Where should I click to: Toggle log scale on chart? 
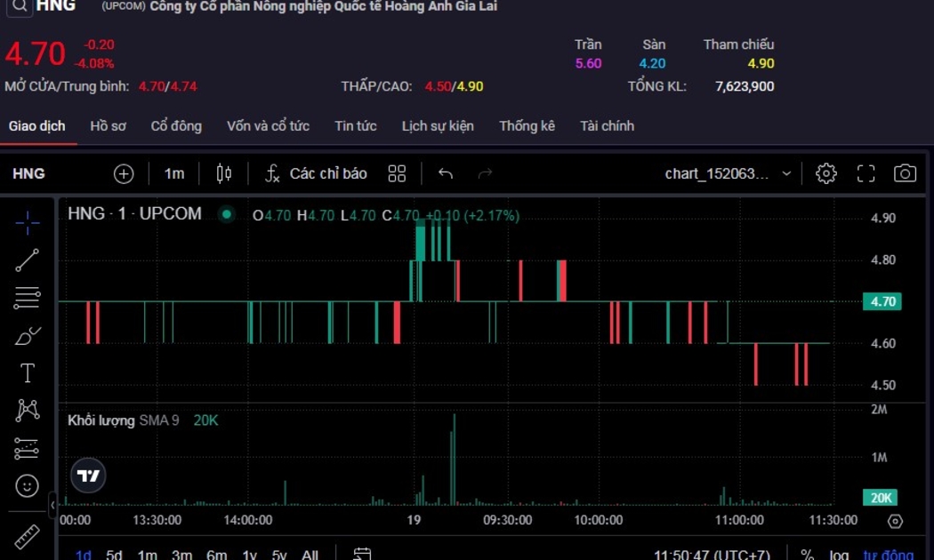coord(839,555)
